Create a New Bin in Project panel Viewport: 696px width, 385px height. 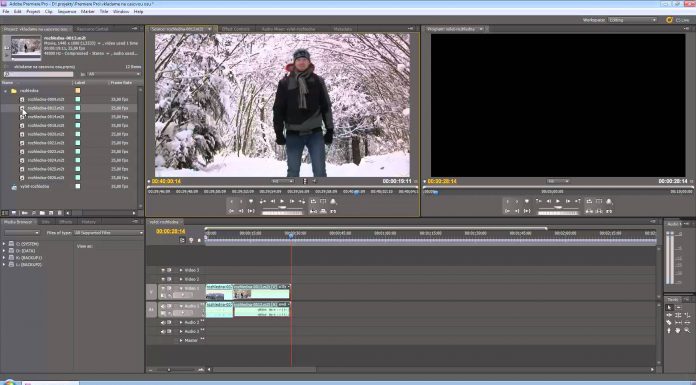[x=42, y=213]
